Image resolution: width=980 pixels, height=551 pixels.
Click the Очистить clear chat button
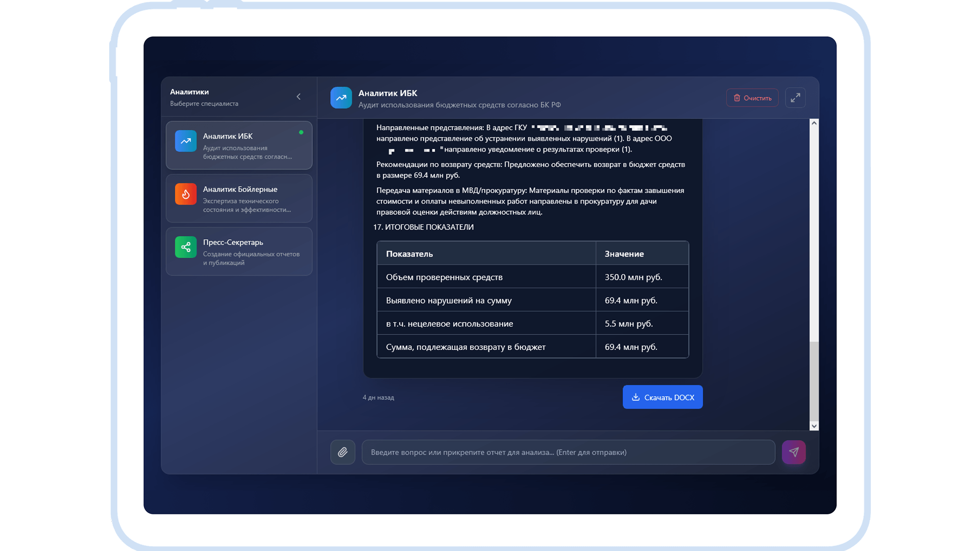point(752,98)
